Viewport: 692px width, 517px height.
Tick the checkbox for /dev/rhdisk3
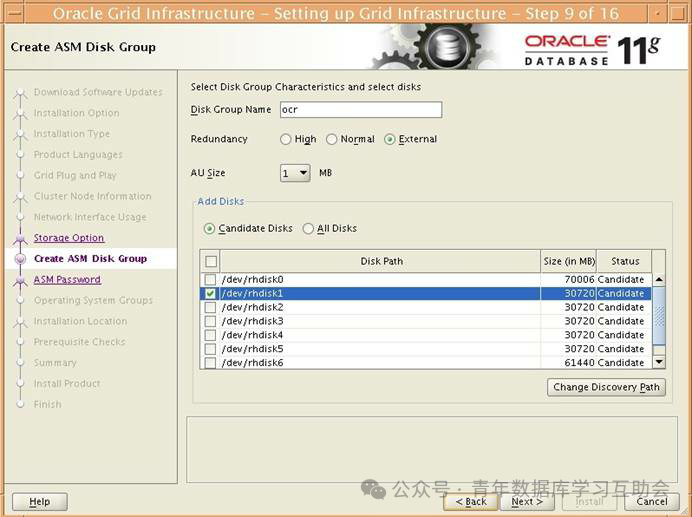211,321
